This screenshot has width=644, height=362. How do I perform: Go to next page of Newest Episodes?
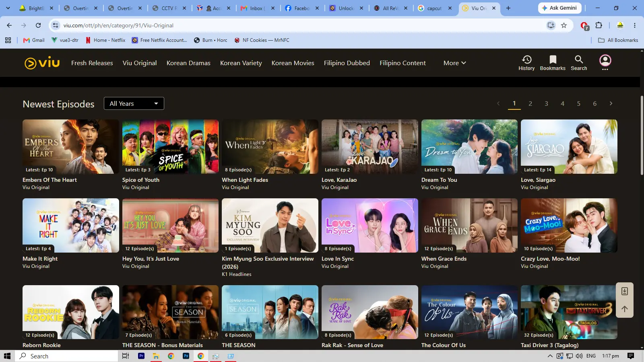click(x=611, y=104)
